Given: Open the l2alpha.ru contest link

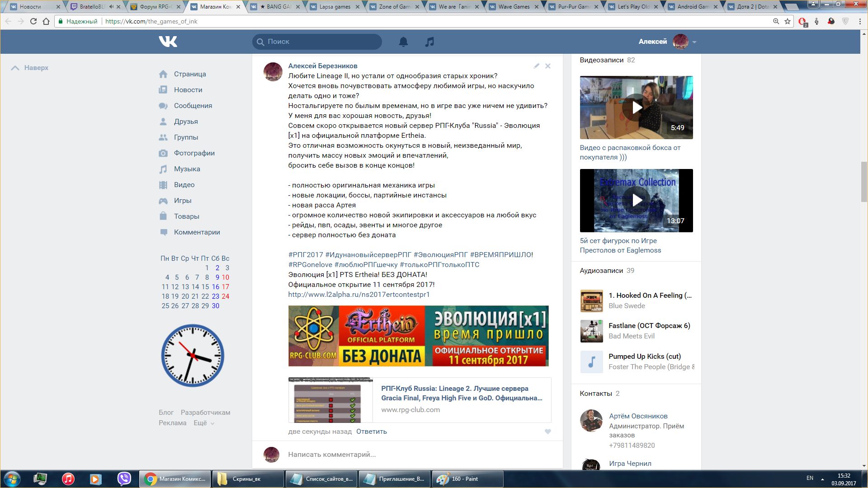Looking at the screenshot, I should click(x=359, y=295).
